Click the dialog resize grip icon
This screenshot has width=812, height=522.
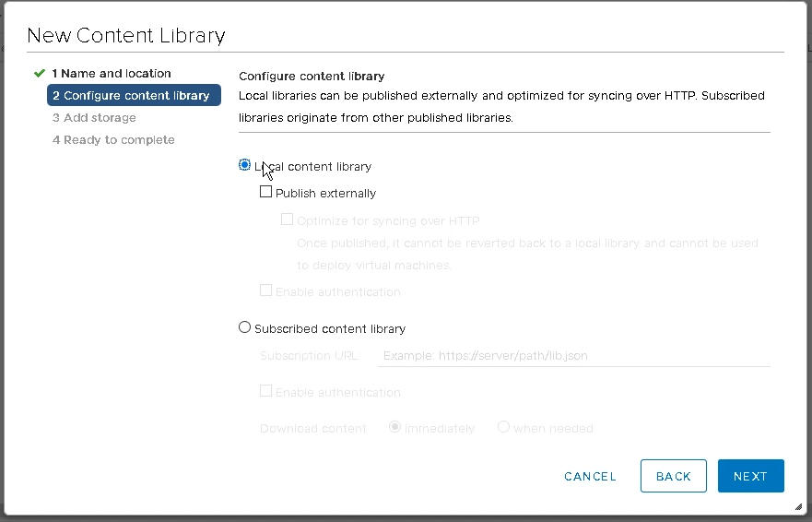click(x=798, y=506)
